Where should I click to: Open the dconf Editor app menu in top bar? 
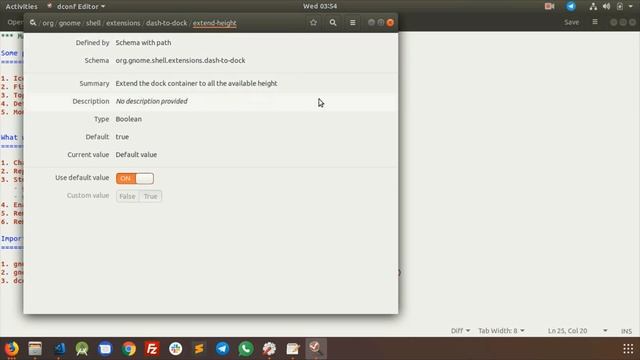click(x=76, y=7)
